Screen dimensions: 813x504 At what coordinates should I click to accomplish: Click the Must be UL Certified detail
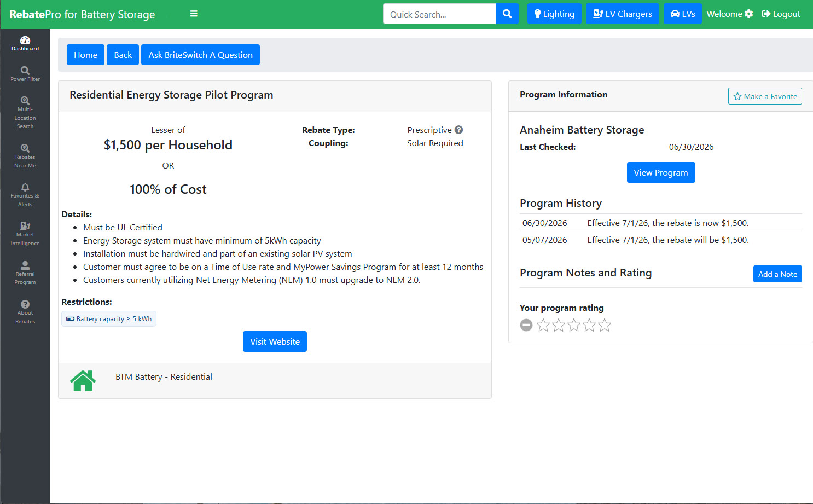coord(123,227)
